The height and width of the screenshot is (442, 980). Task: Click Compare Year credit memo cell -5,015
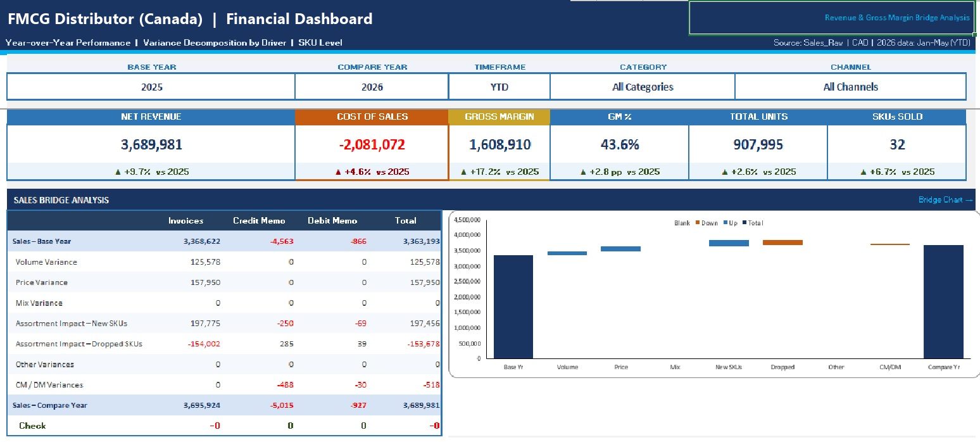pos(281,405)
